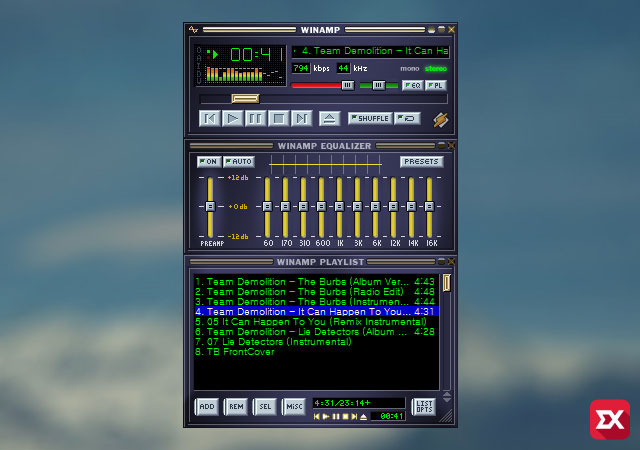Open the Winamp title bar menu icon

point(194,29)
